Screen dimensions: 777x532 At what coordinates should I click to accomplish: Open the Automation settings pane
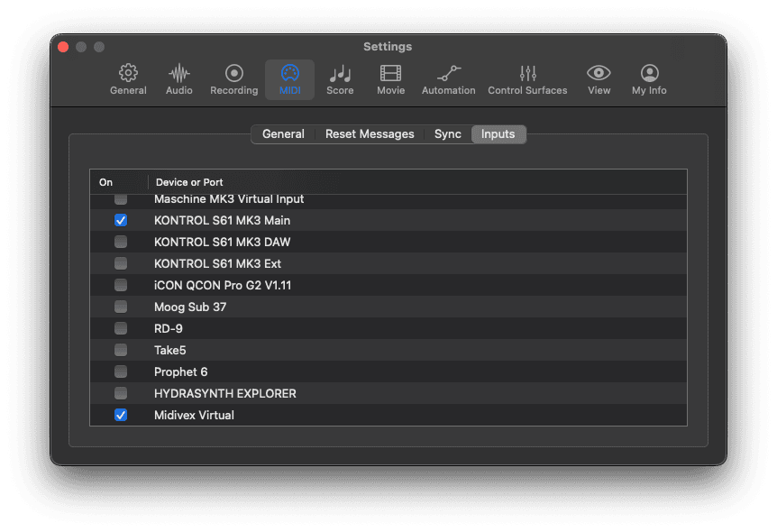click(449, 79)
